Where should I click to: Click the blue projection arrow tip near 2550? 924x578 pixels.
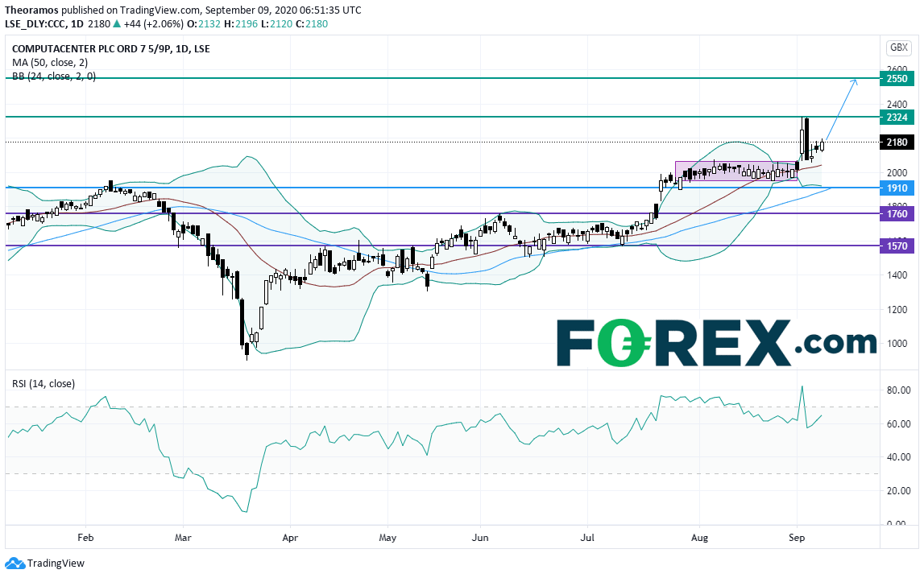[855, 81]
